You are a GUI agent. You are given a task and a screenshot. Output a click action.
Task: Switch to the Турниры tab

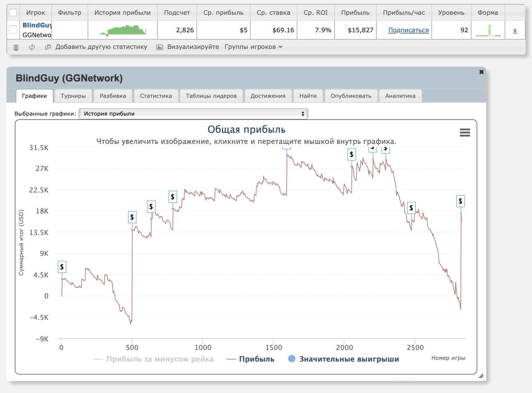73,96
